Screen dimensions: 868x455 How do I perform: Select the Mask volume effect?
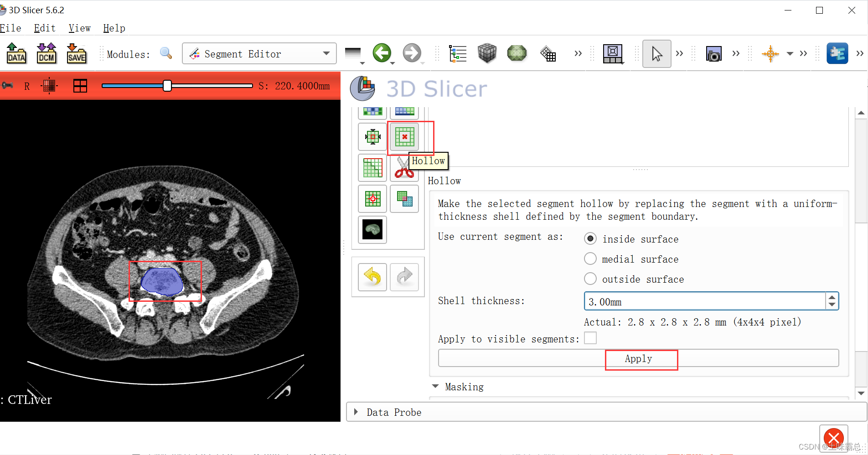click(x=372, y=230)
